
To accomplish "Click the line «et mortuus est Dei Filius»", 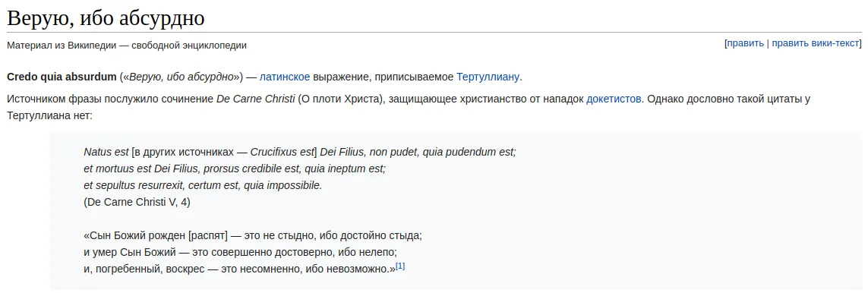I will (x=235, y=169).
